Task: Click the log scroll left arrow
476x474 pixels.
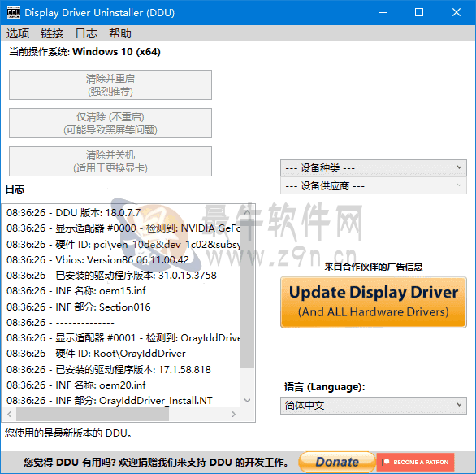Action: tap(10, 414)
